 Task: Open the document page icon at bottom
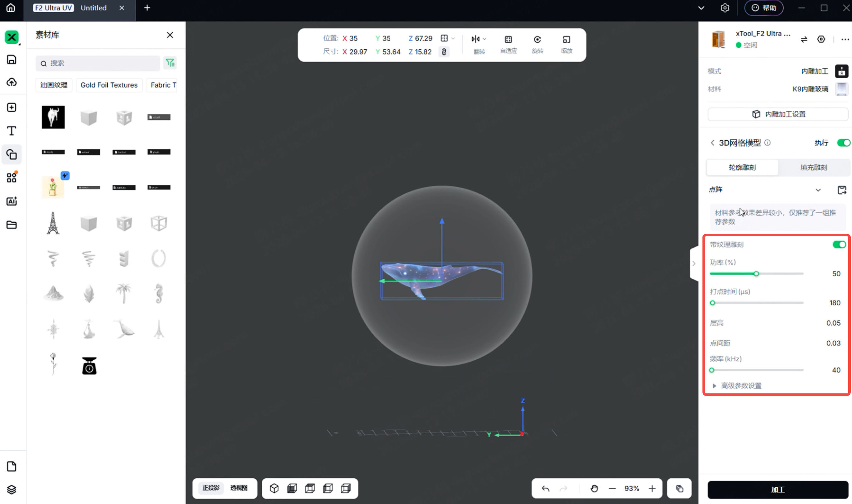12,466
